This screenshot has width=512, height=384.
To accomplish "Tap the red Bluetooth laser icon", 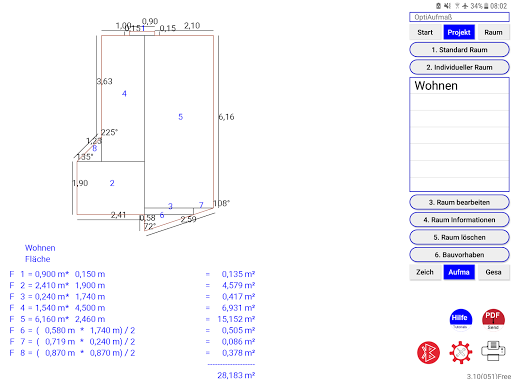I will coord(428,352).
